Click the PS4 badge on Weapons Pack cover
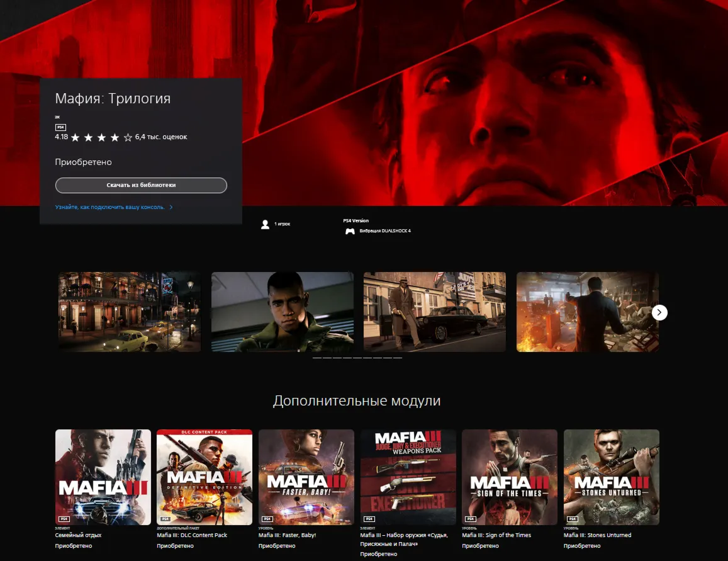 369,519
